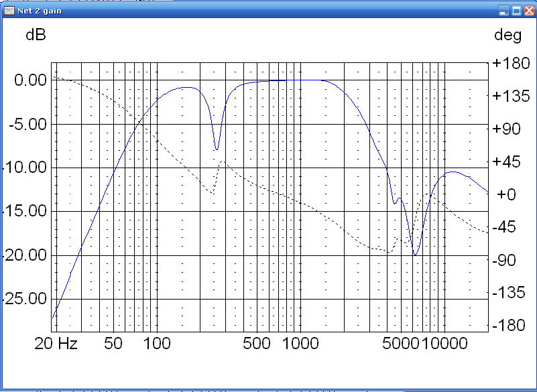Click the +180 degree axis value

click(x=511, y=64)
